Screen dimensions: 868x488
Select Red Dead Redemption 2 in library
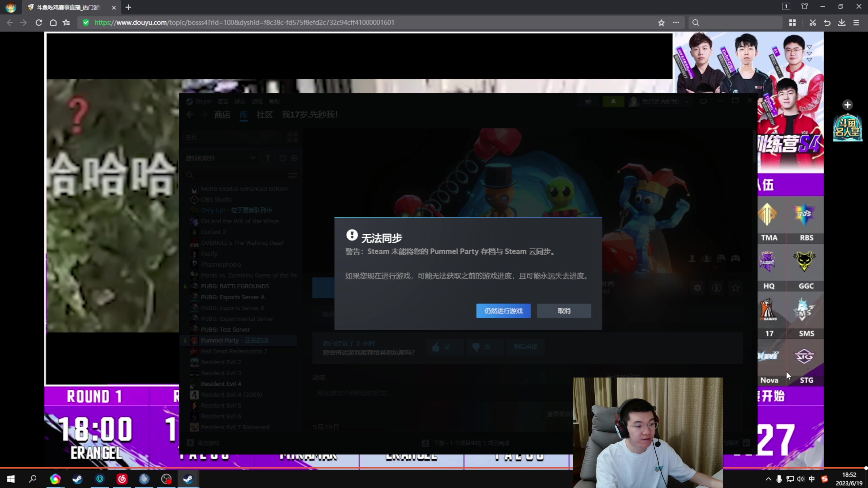tap(234, 351)
